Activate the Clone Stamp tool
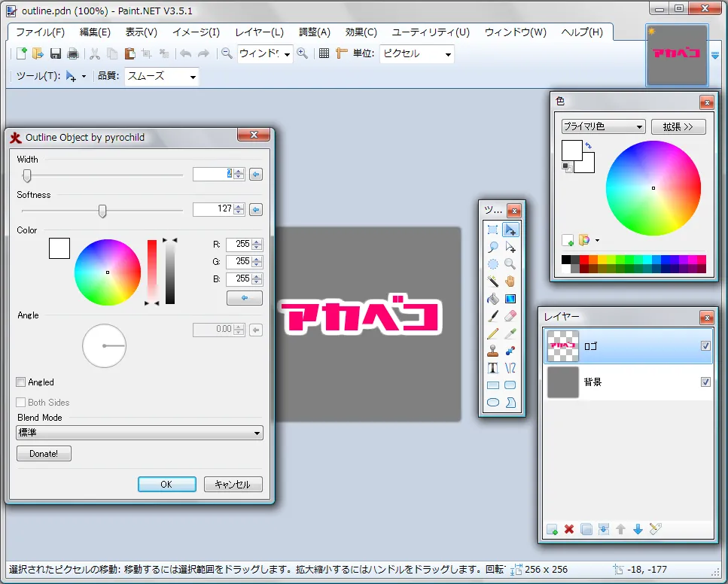 tap(493, 351)
